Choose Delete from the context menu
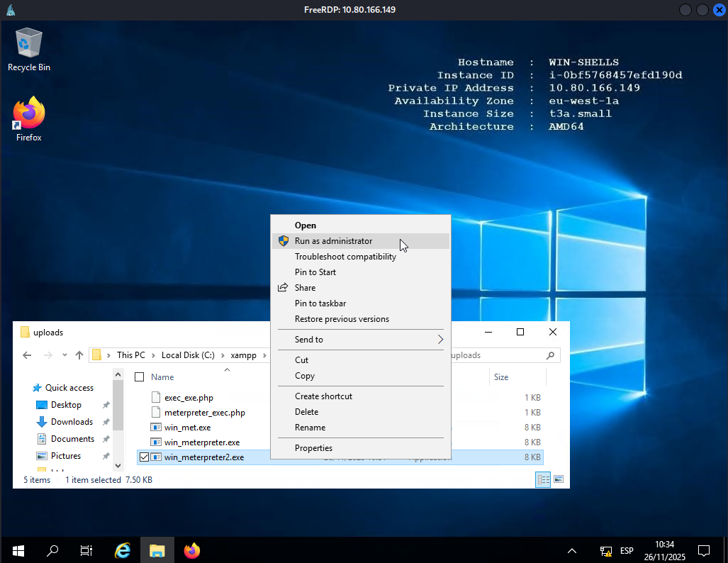 (361, 412)
